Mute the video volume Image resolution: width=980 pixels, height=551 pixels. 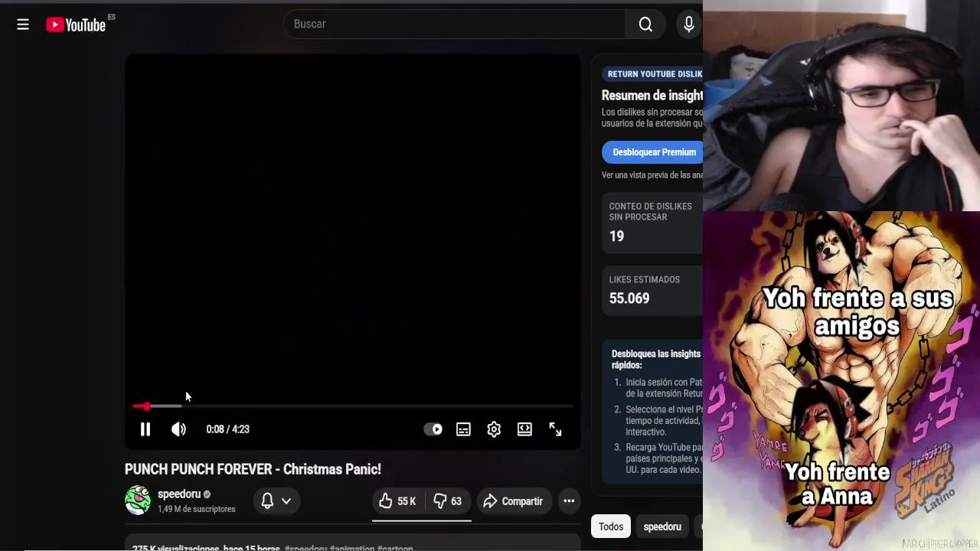178,429
